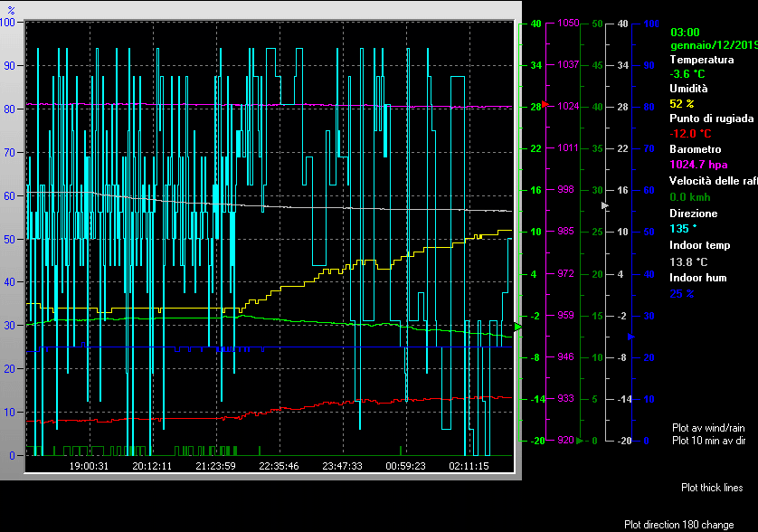
Task: Click the Umidità label
Action: coord(688,89)
